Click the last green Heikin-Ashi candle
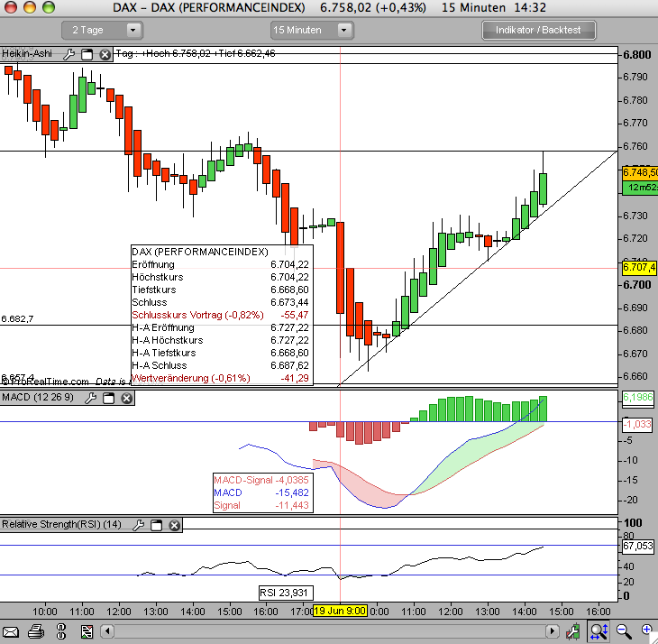 click(x=543, y=189)
